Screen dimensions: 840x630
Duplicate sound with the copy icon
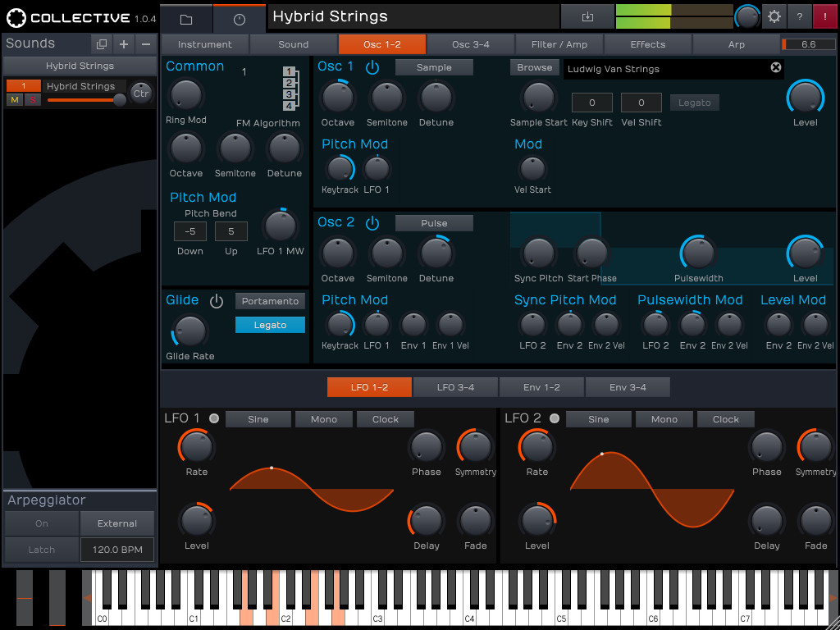coord(101,44)
